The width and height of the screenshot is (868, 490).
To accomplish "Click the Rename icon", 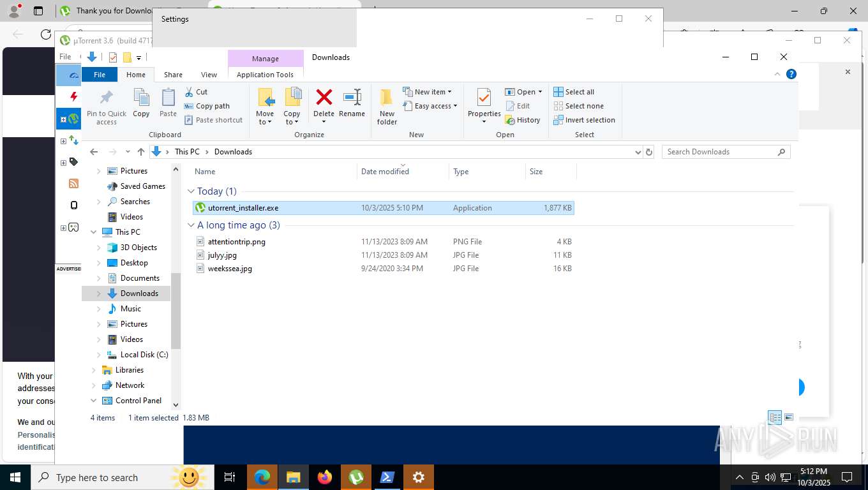I will [352, 103].
